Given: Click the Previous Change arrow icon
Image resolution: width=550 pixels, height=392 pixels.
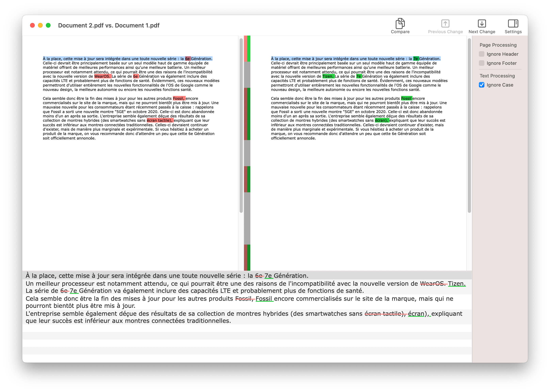Looking at the screenshot, I should 445,23.
